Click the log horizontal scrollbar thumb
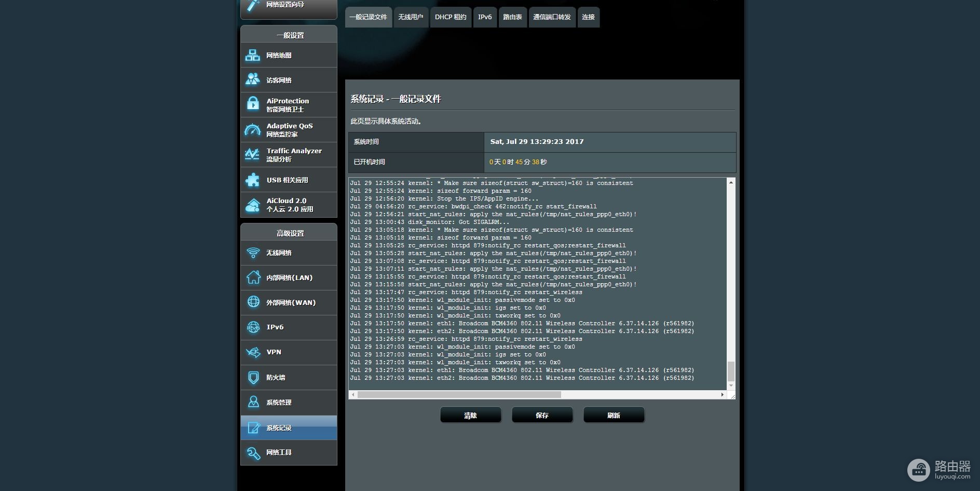Screen dimensions: 980x491 coord(459,395)
